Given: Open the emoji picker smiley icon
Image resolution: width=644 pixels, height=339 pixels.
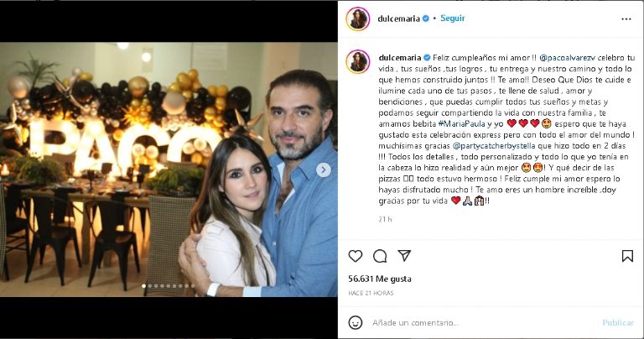Looking at the screenshot, I should coord(356,322).
